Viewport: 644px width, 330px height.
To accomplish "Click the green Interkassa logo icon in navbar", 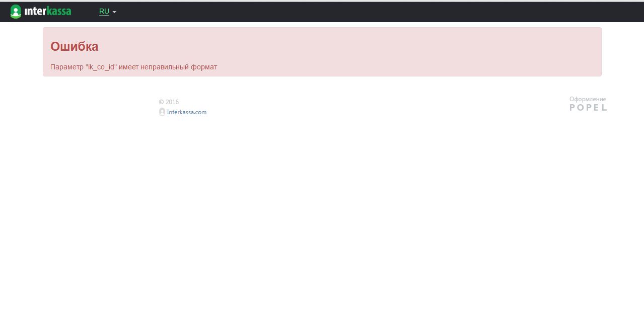I will click(16, 12).
